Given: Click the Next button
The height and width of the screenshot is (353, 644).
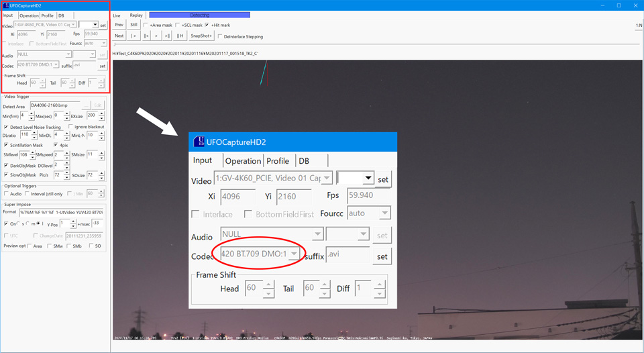Looking at the screenshot, I should (119, 36).
